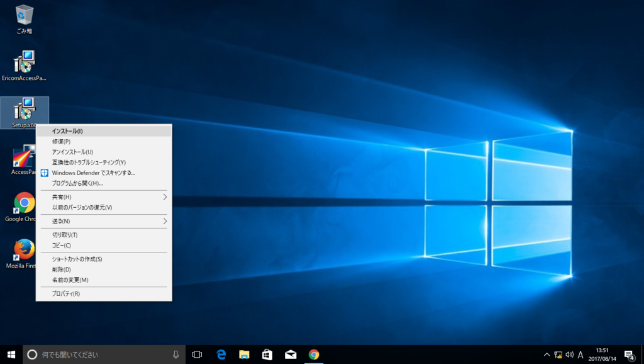
Task: Click the IME input mode indicator A
Action: [x=580, y=355]
